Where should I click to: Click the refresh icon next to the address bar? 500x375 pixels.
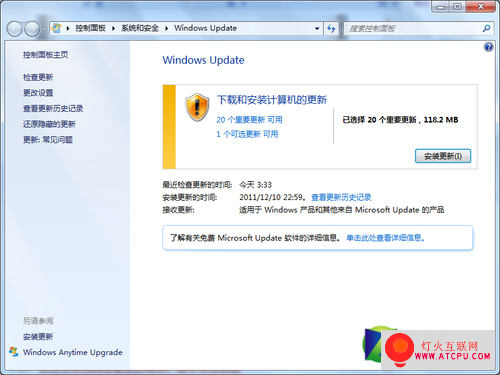pos(331,29)
